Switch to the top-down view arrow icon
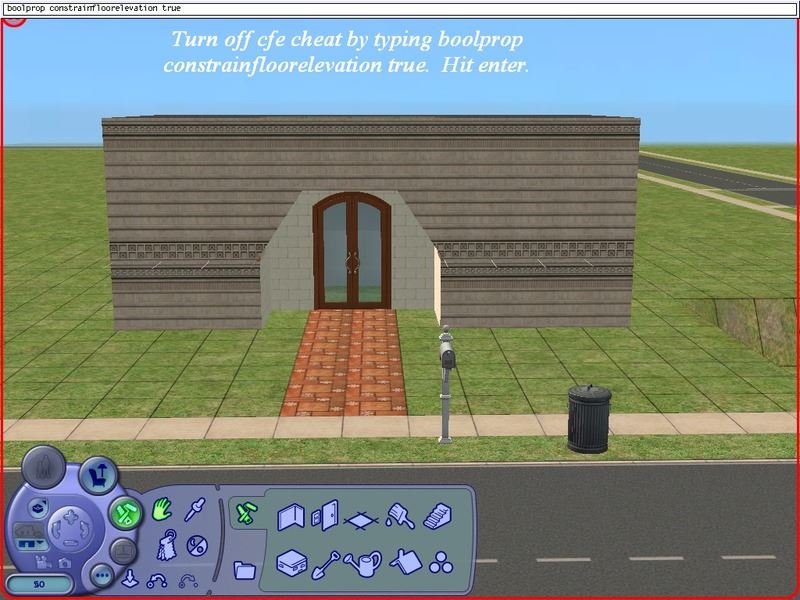 [130, 578]
